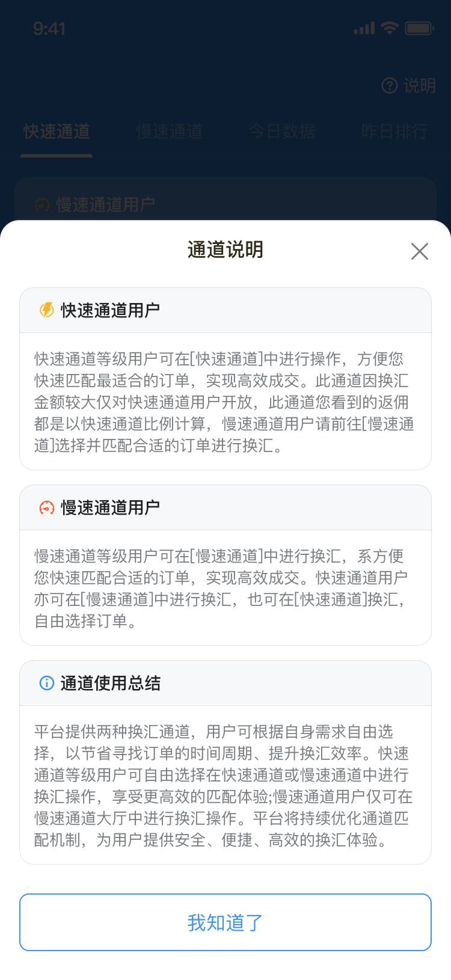This screenshot has height=980, width=451.
Task: Tap the info icon beside 通道使用总结
Action: point(46,683)
